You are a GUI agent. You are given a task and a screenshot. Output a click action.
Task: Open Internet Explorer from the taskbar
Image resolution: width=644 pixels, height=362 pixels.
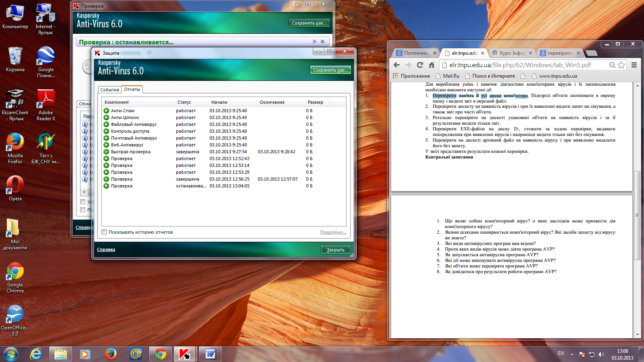(36, 354)
